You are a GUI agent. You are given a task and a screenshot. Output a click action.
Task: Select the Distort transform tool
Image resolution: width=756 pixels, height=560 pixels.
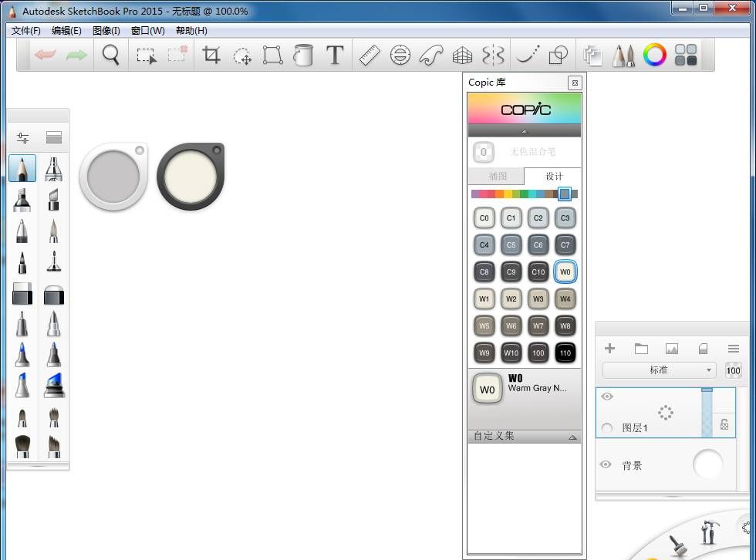pyautogui.click(x=273, y=55)
